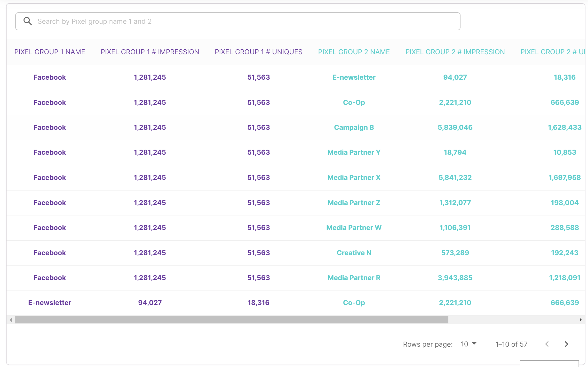Click Pixel Group 2 Name column header
This screenshot has width=588, height=367.
[354, 52]
